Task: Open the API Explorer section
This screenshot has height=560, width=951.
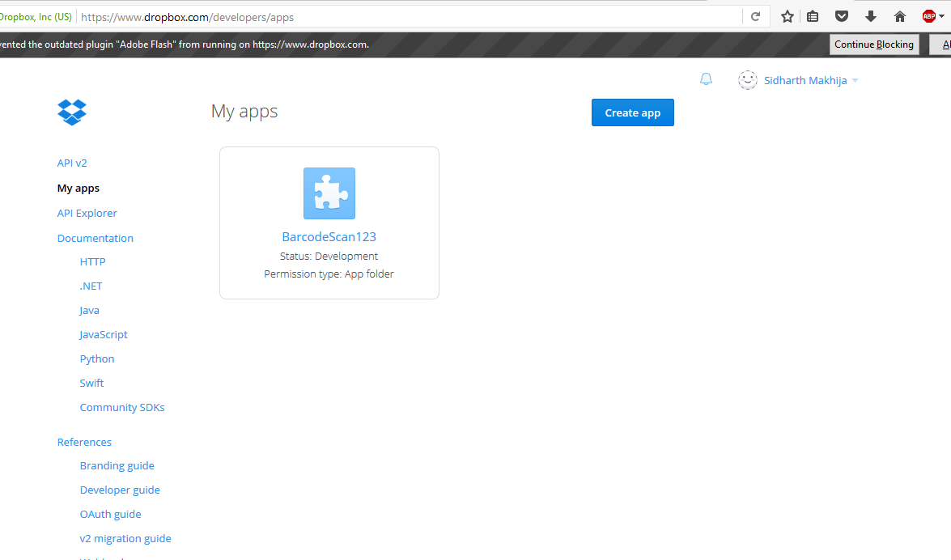Action: 87,213
